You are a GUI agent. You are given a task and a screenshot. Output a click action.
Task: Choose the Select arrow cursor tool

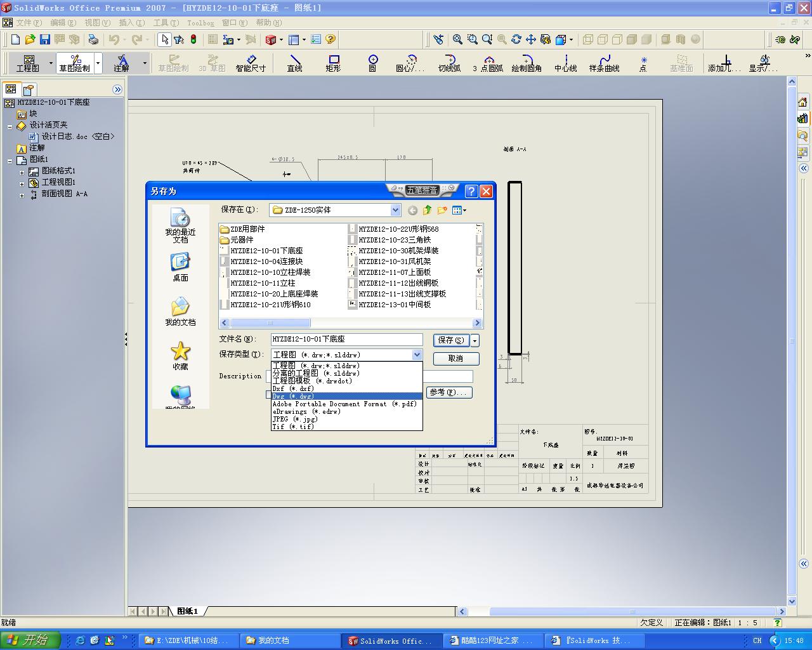(164, 39)
